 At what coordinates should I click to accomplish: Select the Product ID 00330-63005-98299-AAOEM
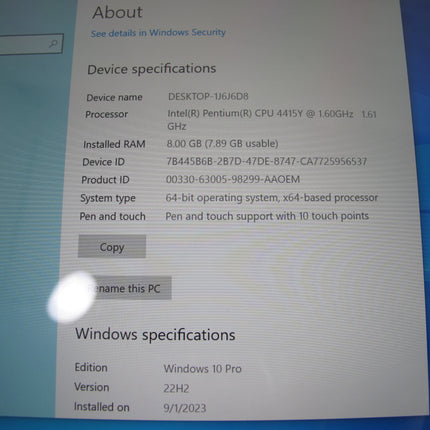pos(233,179)
